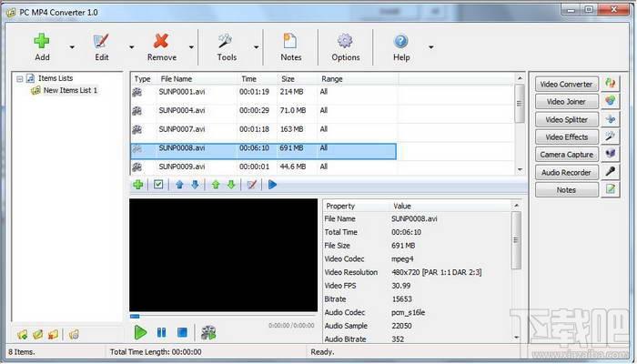637x364 pixels.
Task: Click the blue play arrow under file list
Action: click(272, 185)
